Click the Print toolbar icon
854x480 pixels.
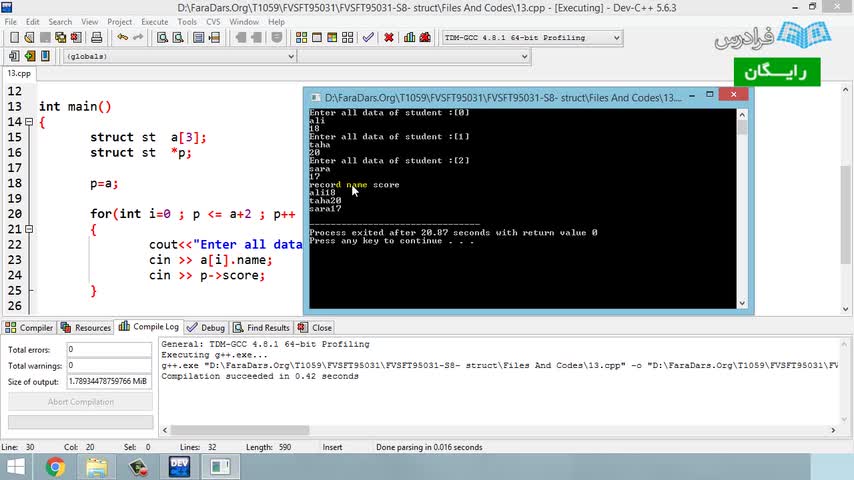click(96, 38)
